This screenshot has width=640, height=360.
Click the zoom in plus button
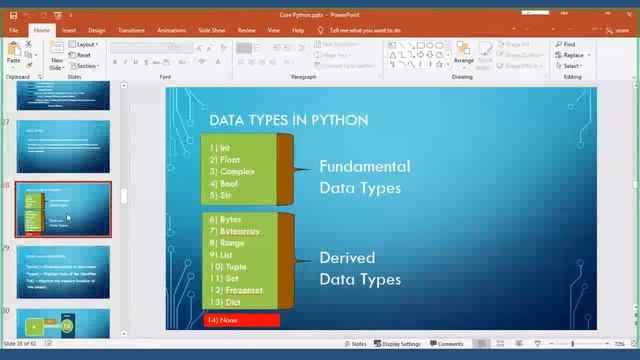click(x=607, y=344)
